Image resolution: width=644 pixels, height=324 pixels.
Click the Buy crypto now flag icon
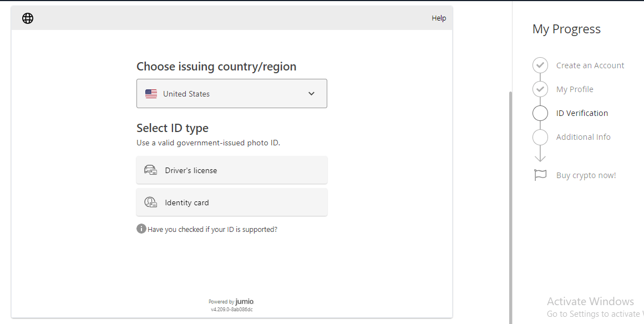(x=540, y=175)
